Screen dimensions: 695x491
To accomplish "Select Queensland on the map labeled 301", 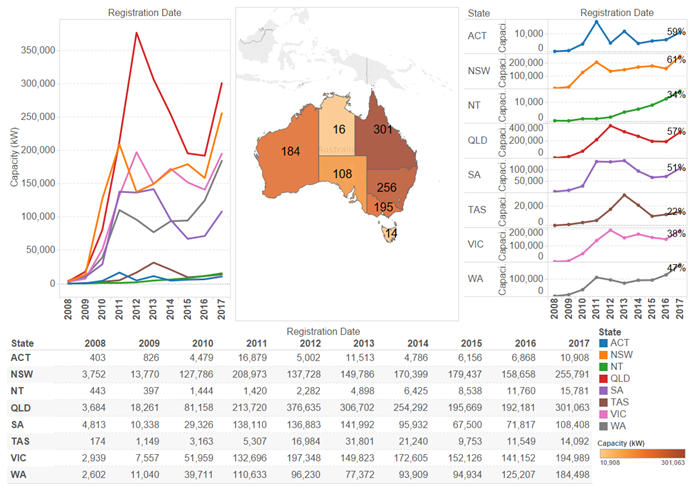I will click(383, 130).
